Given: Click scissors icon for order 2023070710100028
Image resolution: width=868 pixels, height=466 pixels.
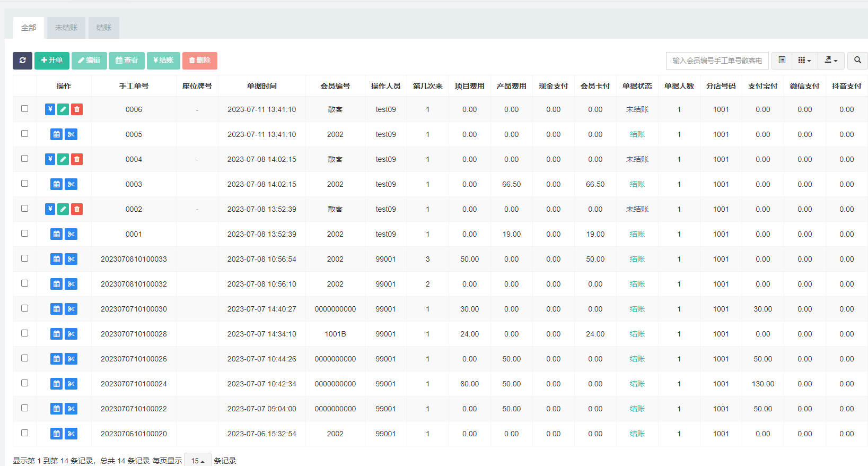Looking at the screenshot, I should [x=71, y=334].
